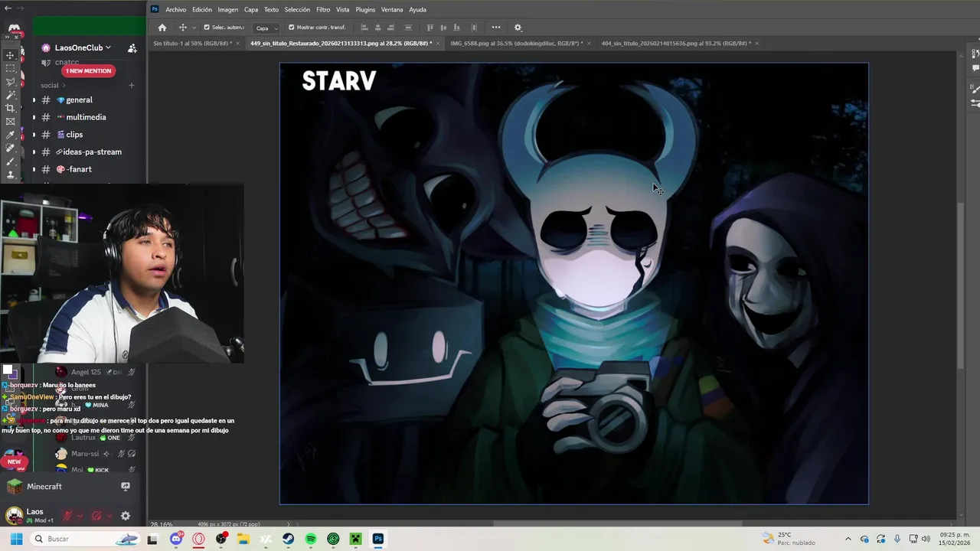
Task: Expand the Move tool preset picker arrow
Action: click(194, 28)
